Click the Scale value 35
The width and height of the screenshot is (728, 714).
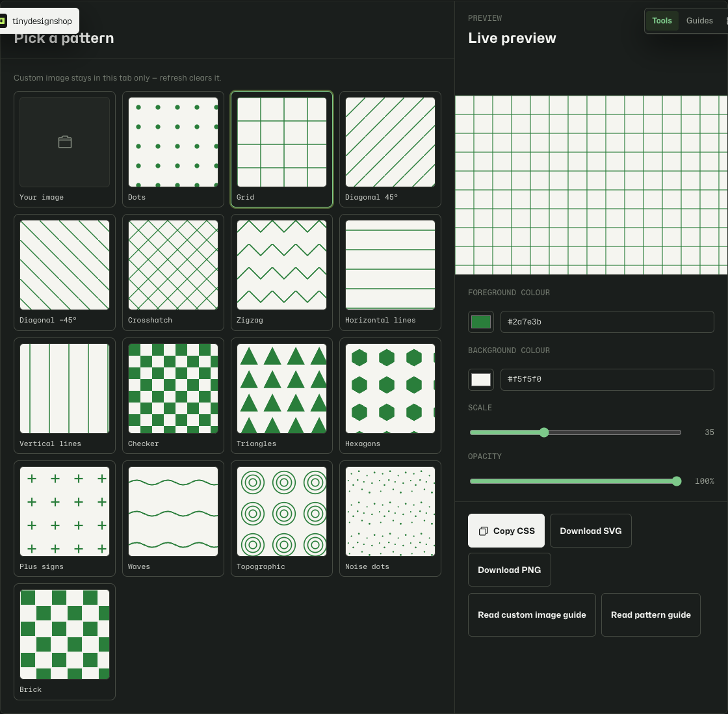[709, 432]
